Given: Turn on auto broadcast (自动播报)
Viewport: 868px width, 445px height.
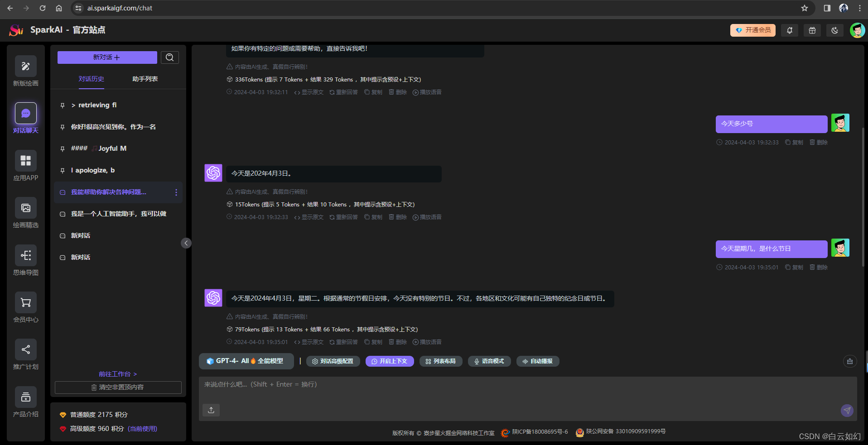Looking at the screenshot, I should click(538, 361).
